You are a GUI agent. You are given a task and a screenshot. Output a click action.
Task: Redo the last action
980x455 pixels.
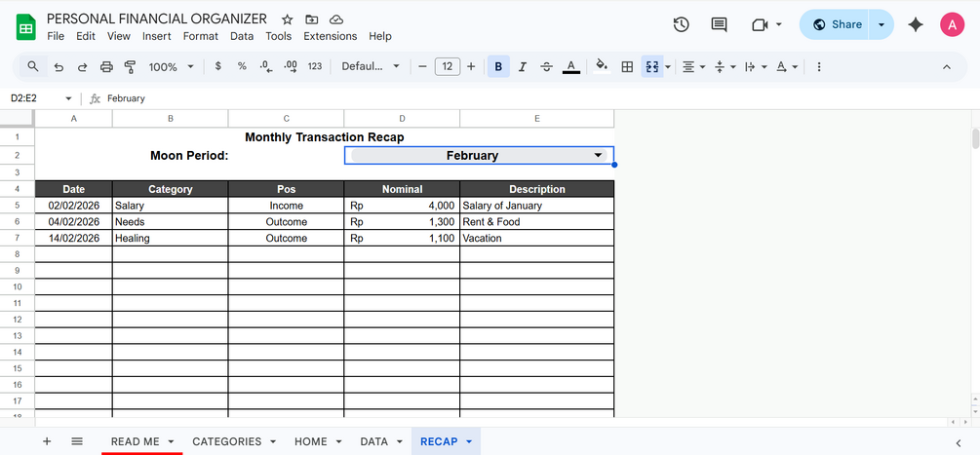pos(83,67)
